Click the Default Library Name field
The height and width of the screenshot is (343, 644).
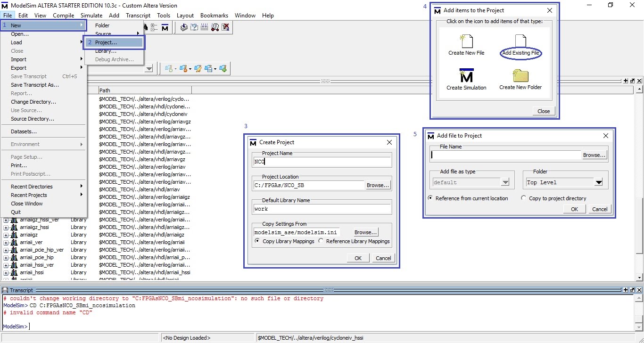click(322, 209)
